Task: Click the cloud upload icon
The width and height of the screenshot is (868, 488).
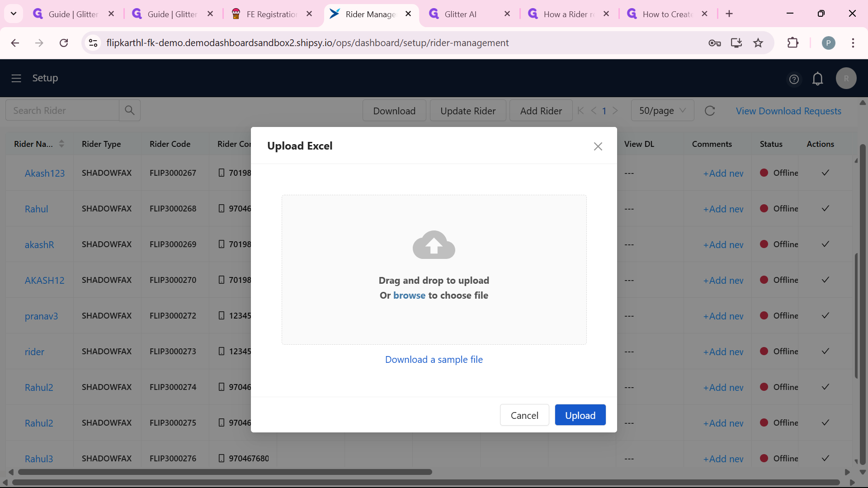Action: pyautogui.click(x=434, y=245)
